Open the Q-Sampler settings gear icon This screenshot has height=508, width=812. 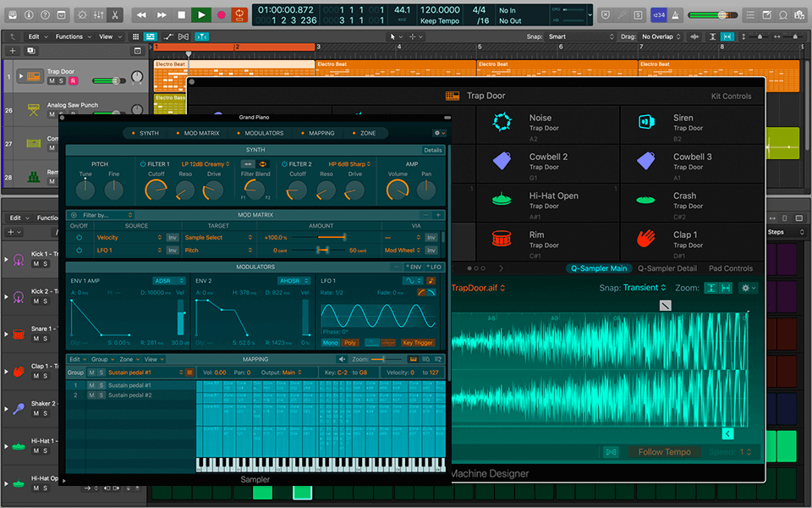click(x=747, y=287)
